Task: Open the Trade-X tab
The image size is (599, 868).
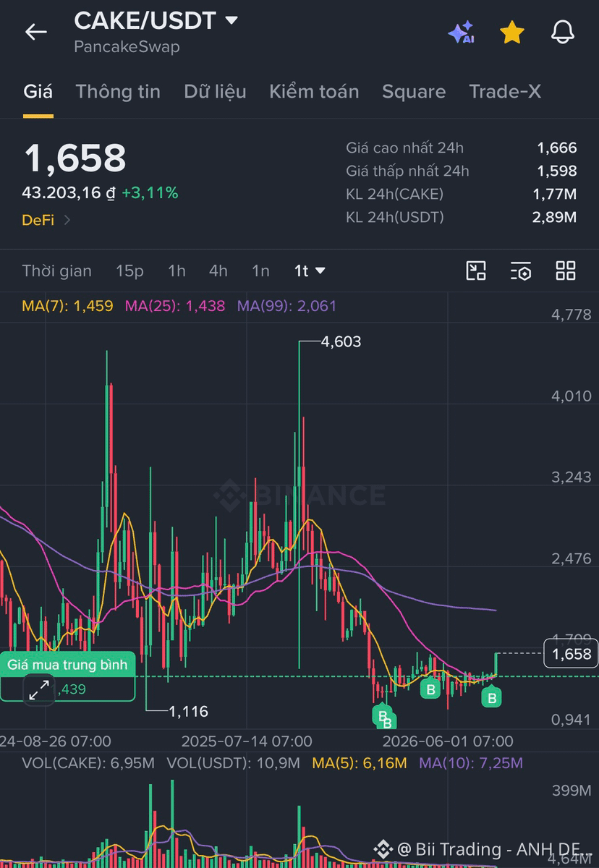Action: 505,92
